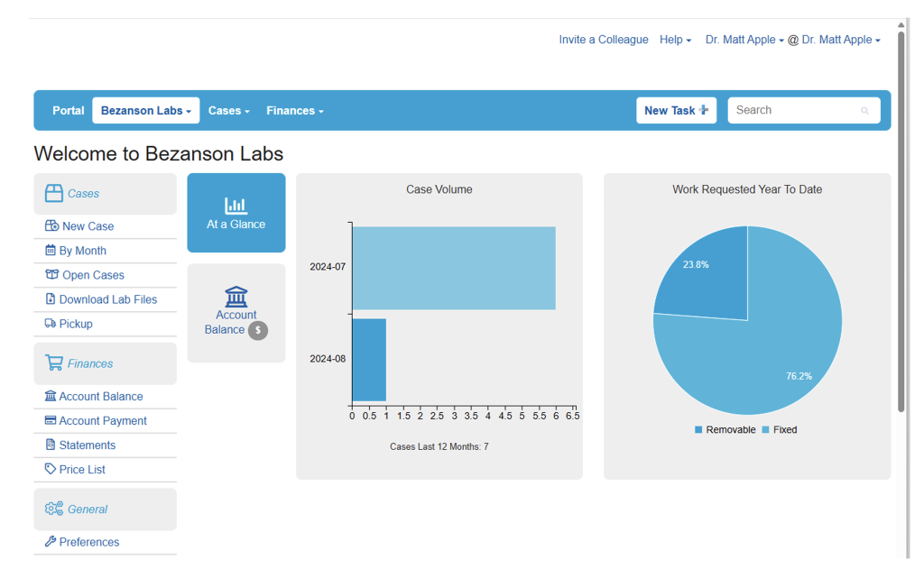Image resolution: width=924 pixels, height=569 pixels.
Task: Click the Open Cases box icon
Action: click(51, 275)
